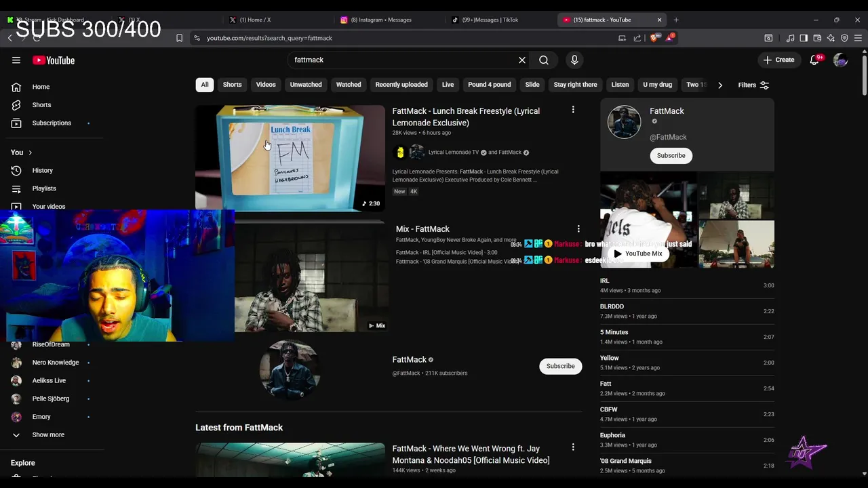Open Lunch Break Freestyle thumbnail
The height and width of the screenshot is (488, 868).
[x=290, y=158]
